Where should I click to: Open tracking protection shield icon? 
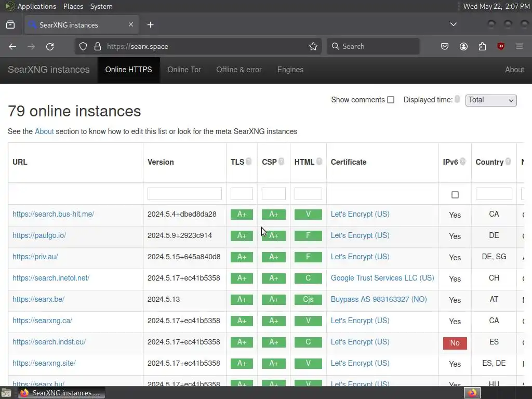tap(83, 46)
